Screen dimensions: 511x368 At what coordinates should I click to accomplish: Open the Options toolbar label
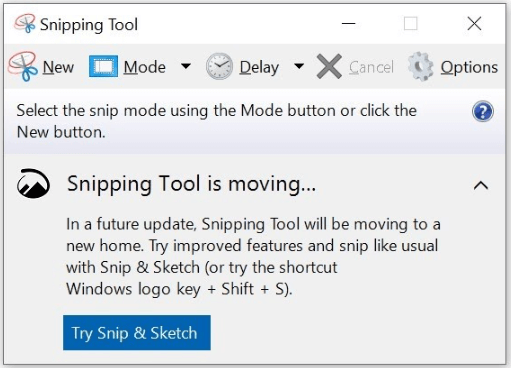coord(469,68)
